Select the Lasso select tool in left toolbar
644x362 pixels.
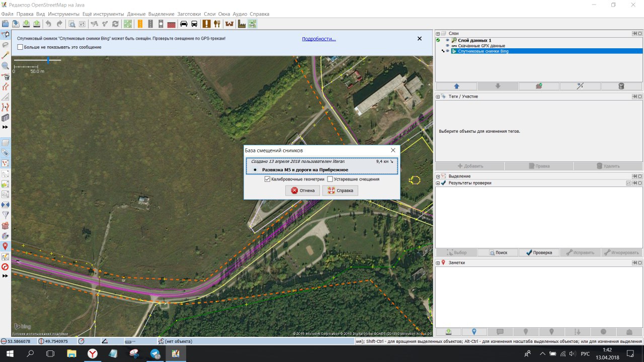pos(6,45)
